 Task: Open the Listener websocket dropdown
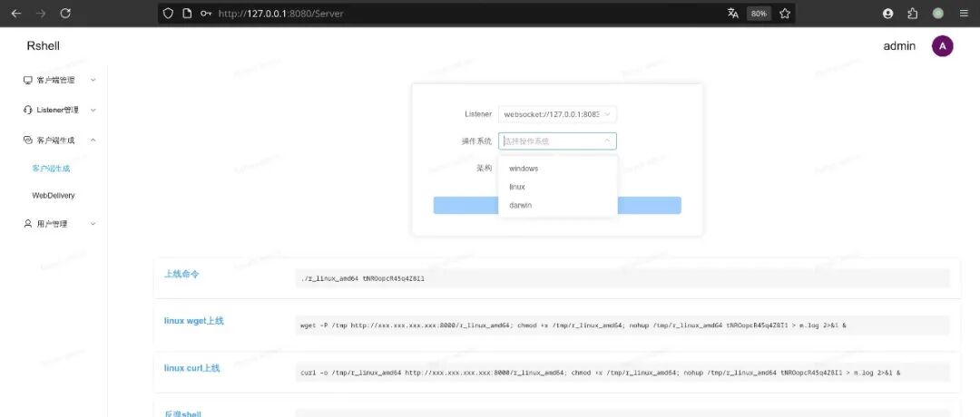[557, 114]
